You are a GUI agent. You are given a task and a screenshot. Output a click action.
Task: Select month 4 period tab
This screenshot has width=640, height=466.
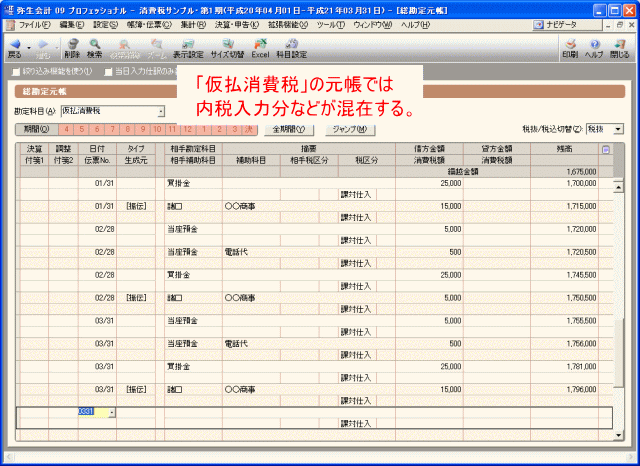pos(66,129)
